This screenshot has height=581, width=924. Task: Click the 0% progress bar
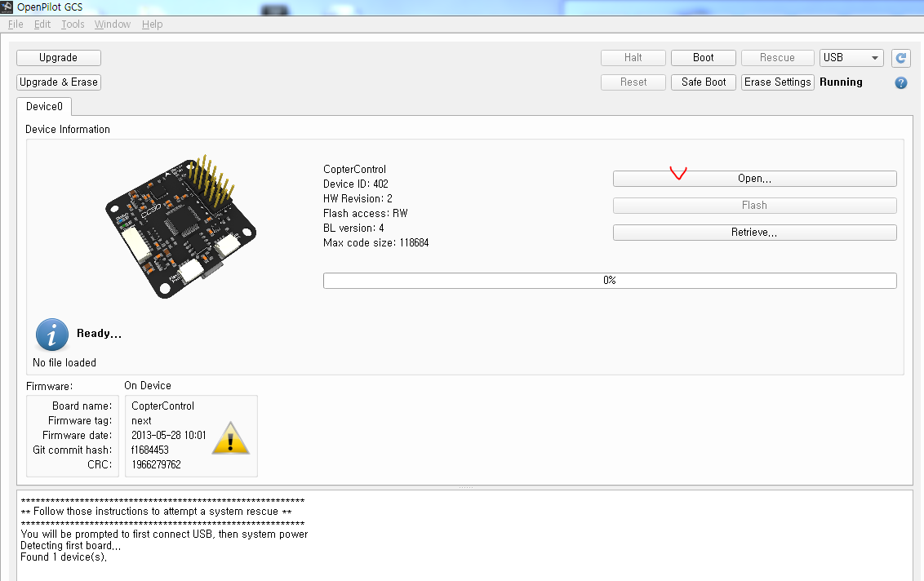click(610, 281)
